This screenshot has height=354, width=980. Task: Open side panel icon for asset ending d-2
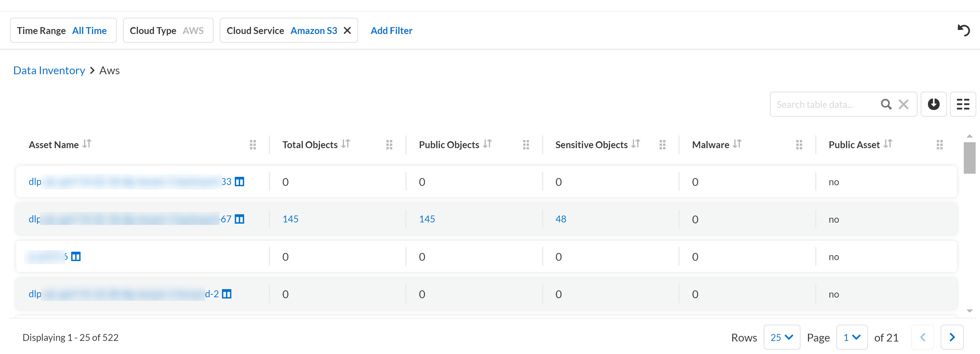pyautogui.click(x=226, y=294)
